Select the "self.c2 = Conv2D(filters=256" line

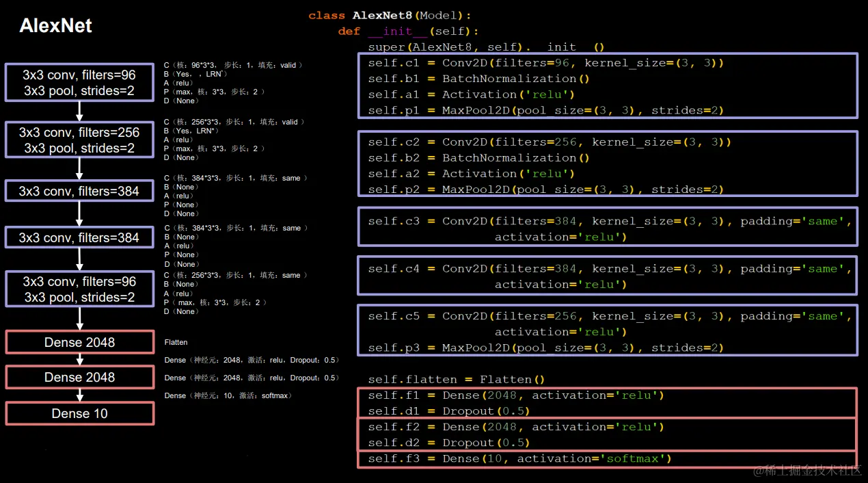pyautogui.click(x=550, y=142)
